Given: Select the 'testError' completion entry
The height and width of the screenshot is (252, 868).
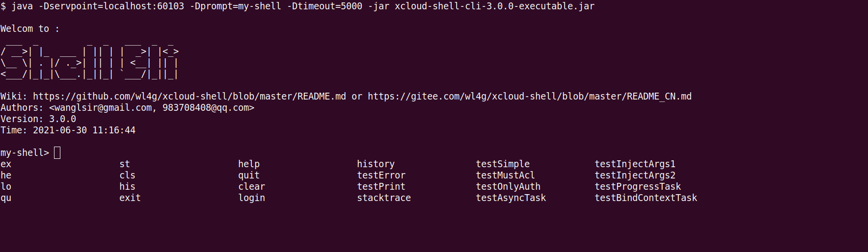Looking at the screenshot, I should tap(381, 176).
